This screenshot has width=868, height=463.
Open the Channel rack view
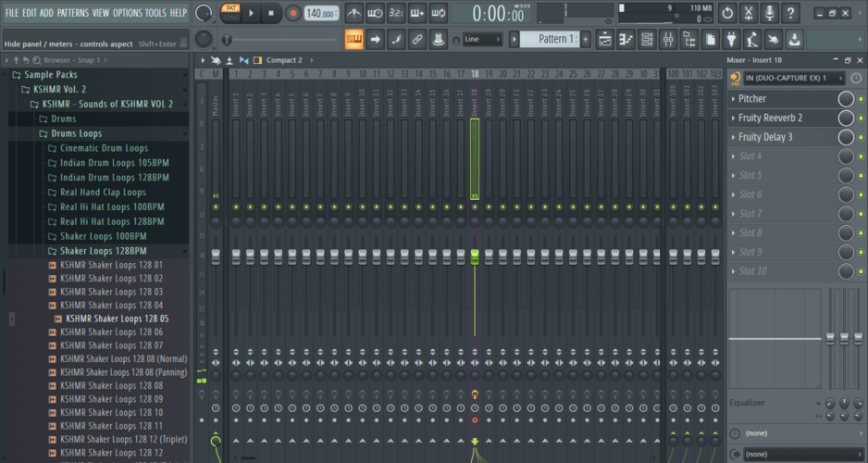[647, 39]
